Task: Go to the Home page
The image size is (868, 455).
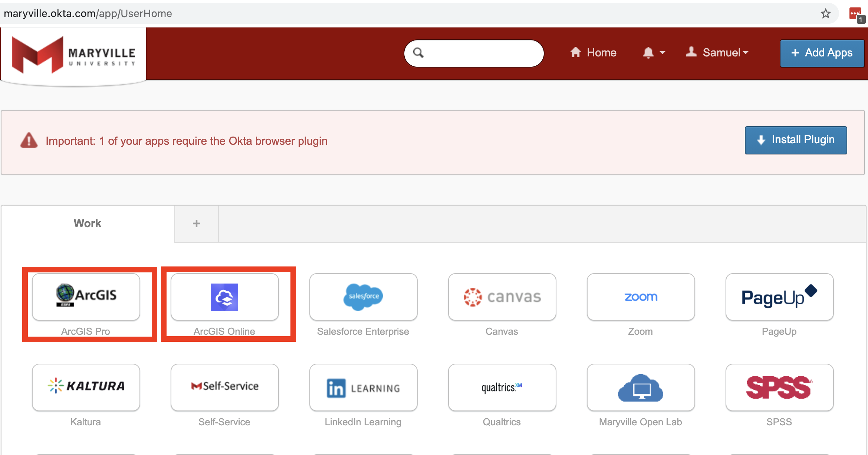Action: pyautogui.click(x=594, y=53)
